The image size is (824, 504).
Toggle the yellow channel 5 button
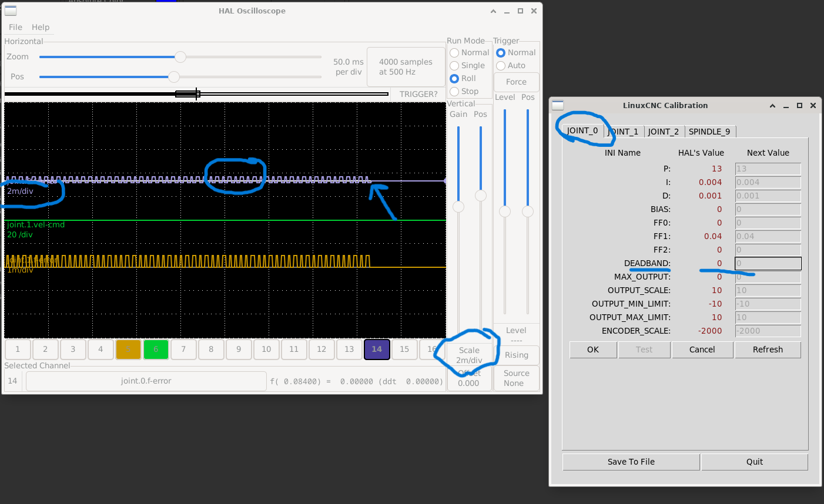(128, 349)
